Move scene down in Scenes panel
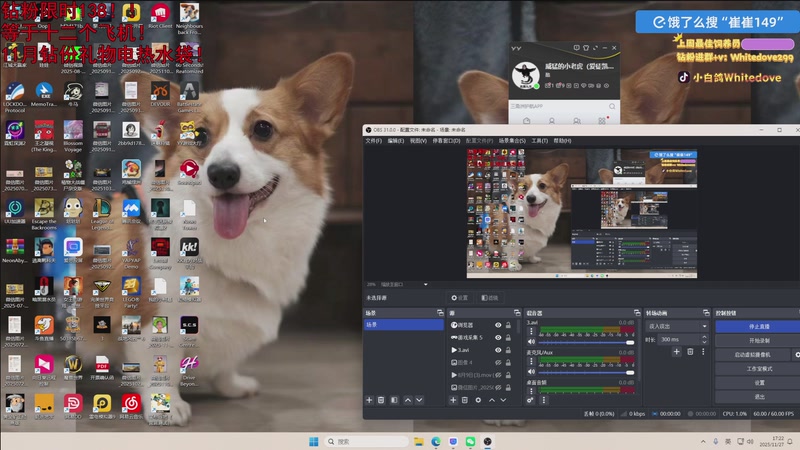This screenshot has height=450, width=800. point(419,400)
